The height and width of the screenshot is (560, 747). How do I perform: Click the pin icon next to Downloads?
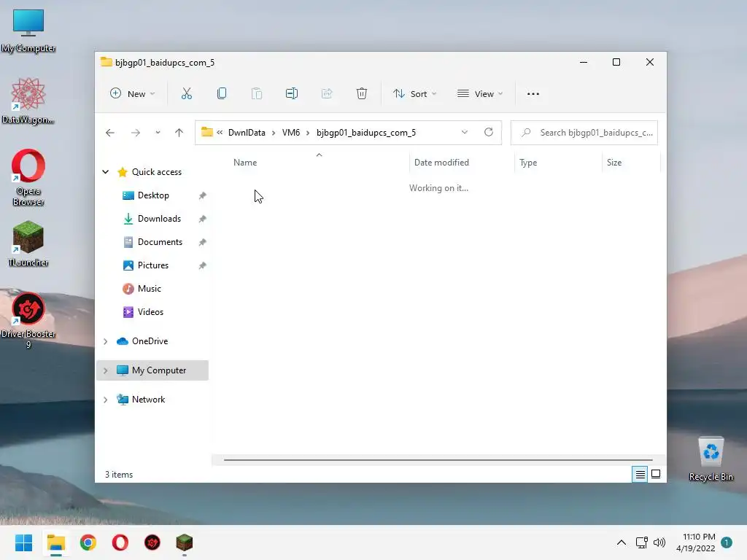point(203,219)
